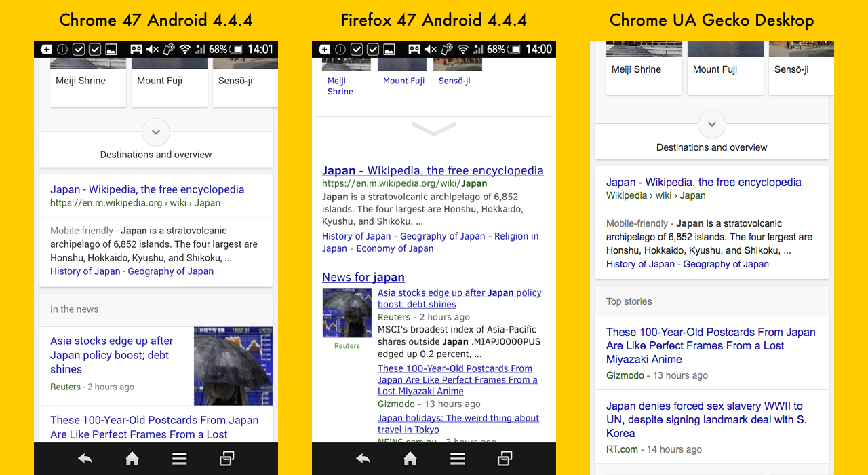Tap the checkmark beside the picture icon, Chrome 47 status bar
The width and height of the screenshot is (868, 475).
95,49
